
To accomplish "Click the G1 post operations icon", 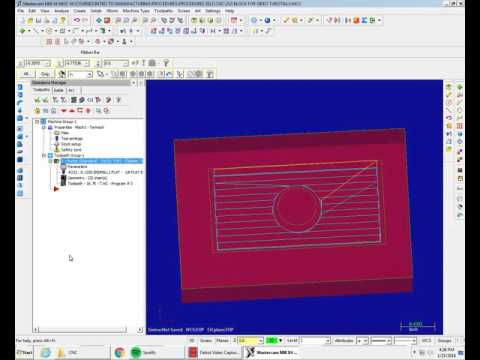I will point(90,100).
